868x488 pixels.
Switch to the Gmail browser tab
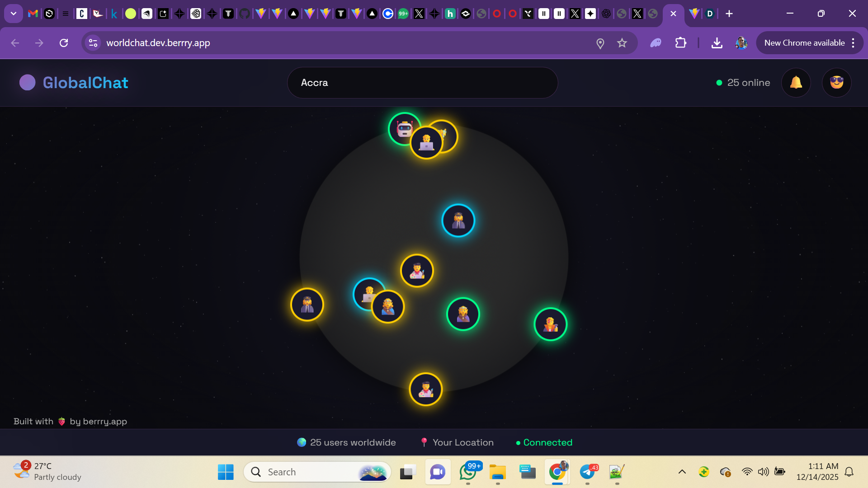[33, 14]
